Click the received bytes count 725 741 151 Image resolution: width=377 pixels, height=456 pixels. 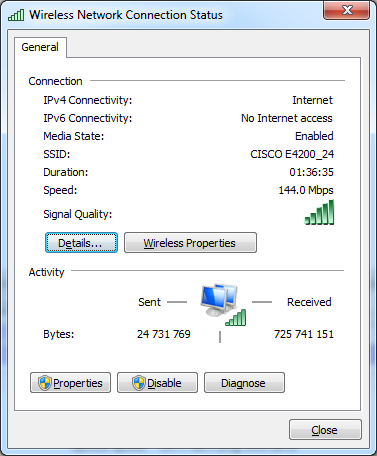[x=304, y=334]
